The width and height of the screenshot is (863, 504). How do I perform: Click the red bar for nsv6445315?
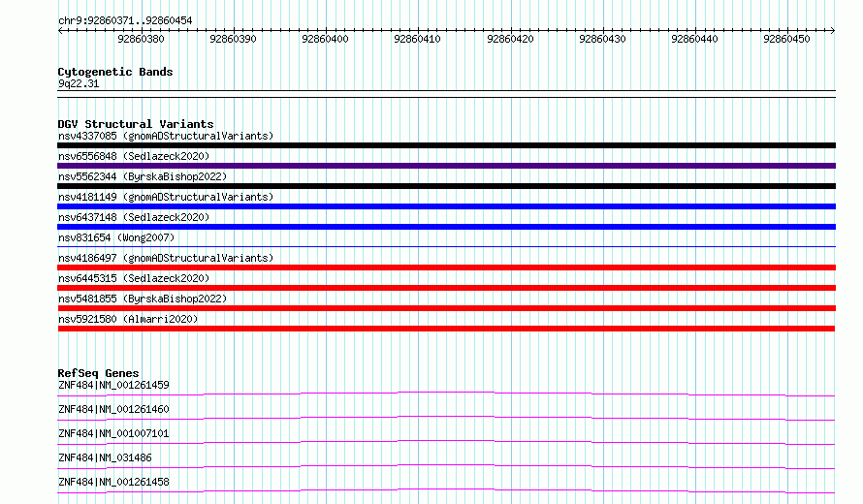coord(446,288)
